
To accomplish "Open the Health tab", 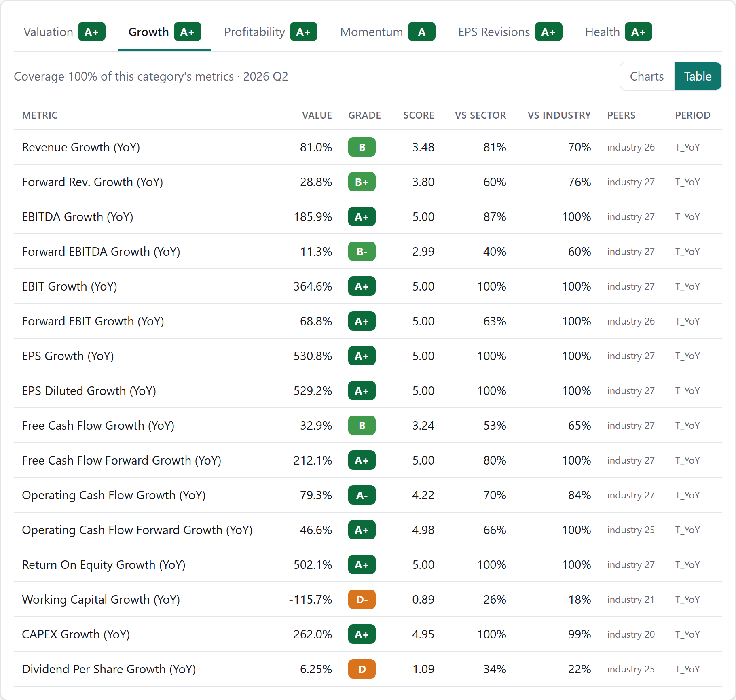I will point(618,32).
